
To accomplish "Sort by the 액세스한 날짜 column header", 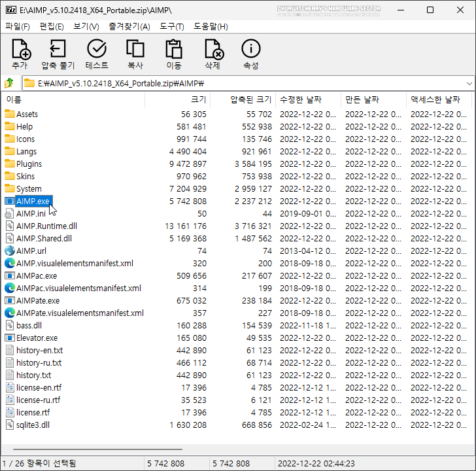I will coord(439,99).
